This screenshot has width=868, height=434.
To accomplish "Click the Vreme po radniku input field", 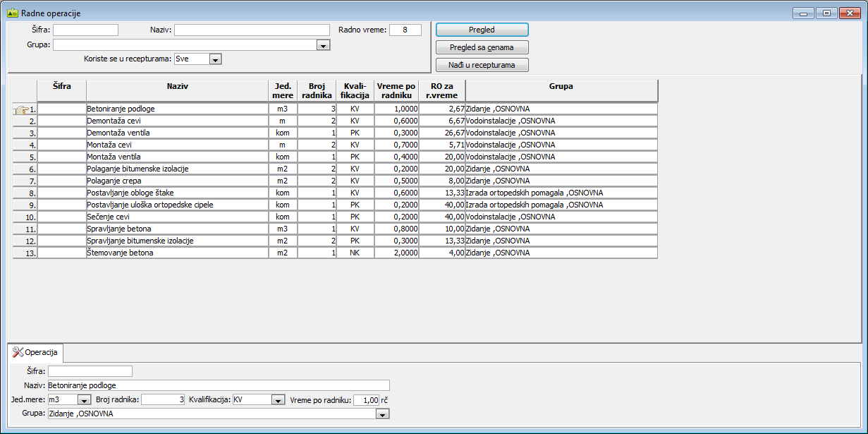I will [x=366, y=400].
